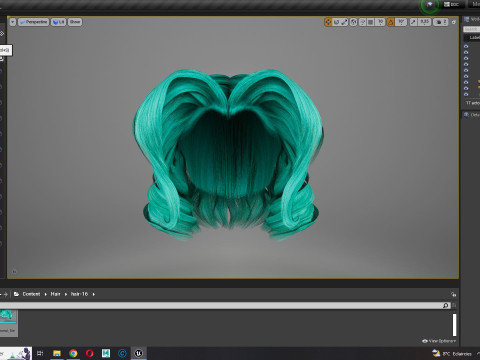Click the World Outliner tab icon

(x=467, y=19)
